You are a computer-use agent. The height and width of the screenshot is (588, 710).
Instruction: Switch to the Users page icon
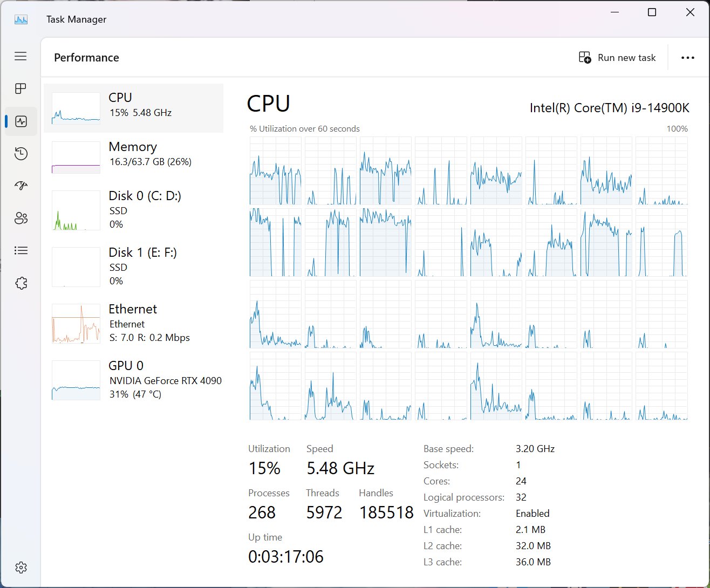pos(21,218)
